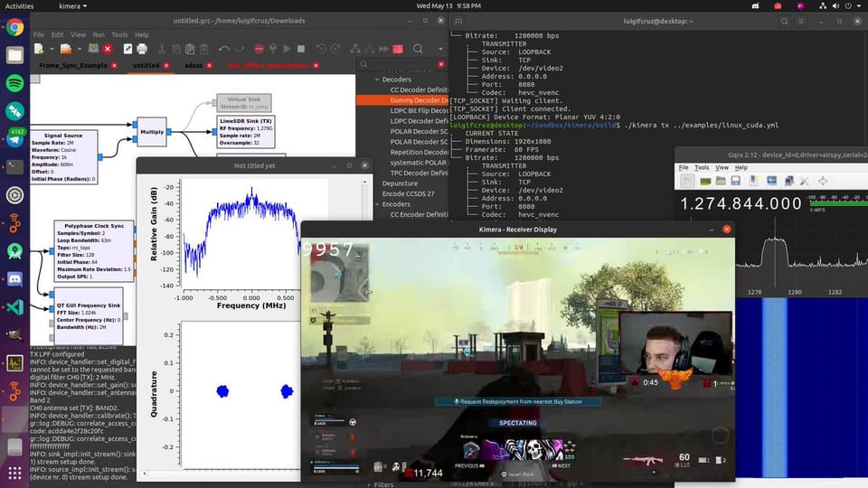Click New flowgraph icon in GRC toolbar
Image resolution: width=868 pixels, height=488 pixels.
(x=39, y=49)
